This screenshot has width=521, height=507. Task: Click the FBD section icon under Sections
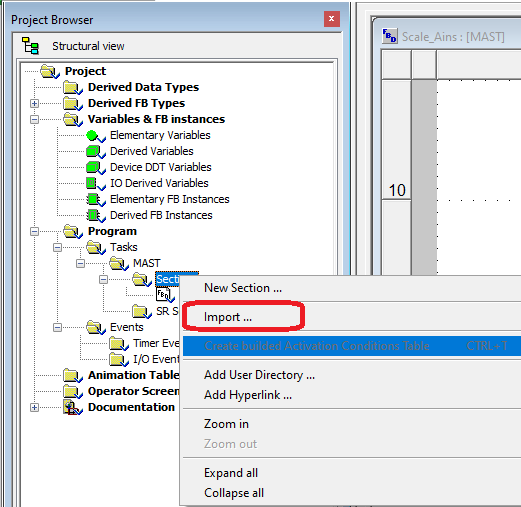tap(165, 295)
